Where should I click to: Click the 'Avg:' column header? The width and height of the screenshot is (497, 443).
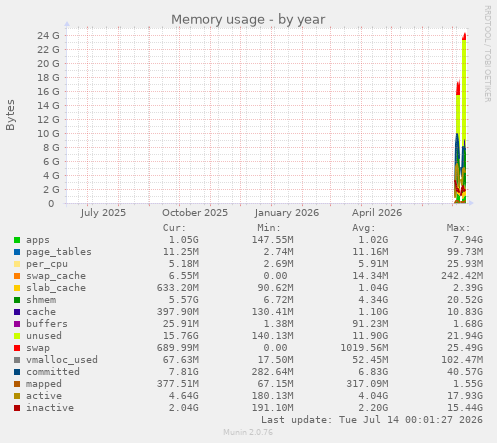(x=364, y=228)
